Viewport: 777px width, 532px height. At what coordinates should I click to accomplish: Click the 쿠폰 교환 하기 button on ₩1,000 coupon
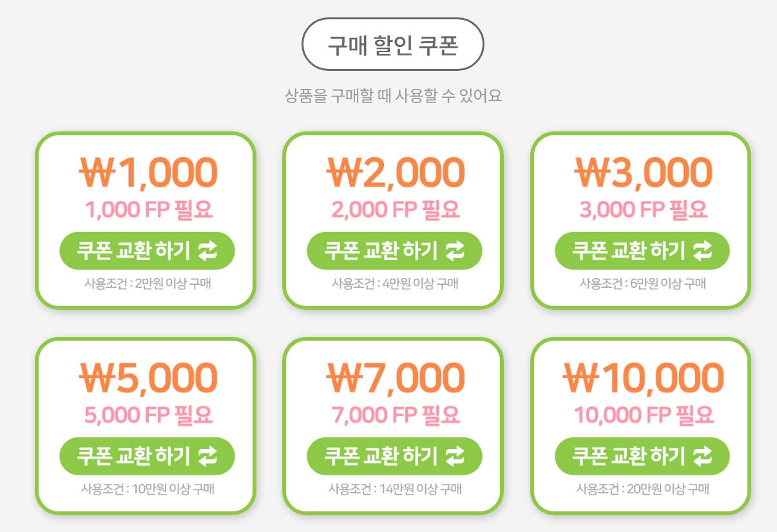pyautogui.click(x=146, y=251)
